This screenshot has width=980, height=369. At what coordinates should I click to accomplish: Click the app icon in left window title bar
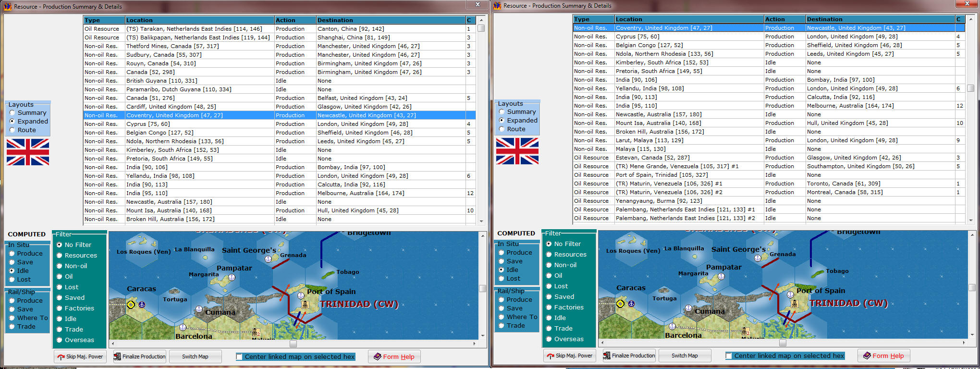(x=8, y=6)
